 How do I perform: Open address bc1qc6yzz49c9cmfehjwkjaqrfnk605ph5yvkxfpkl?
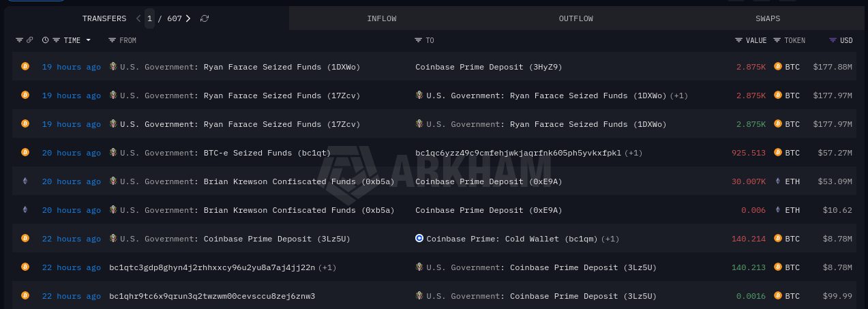(518, 153)
